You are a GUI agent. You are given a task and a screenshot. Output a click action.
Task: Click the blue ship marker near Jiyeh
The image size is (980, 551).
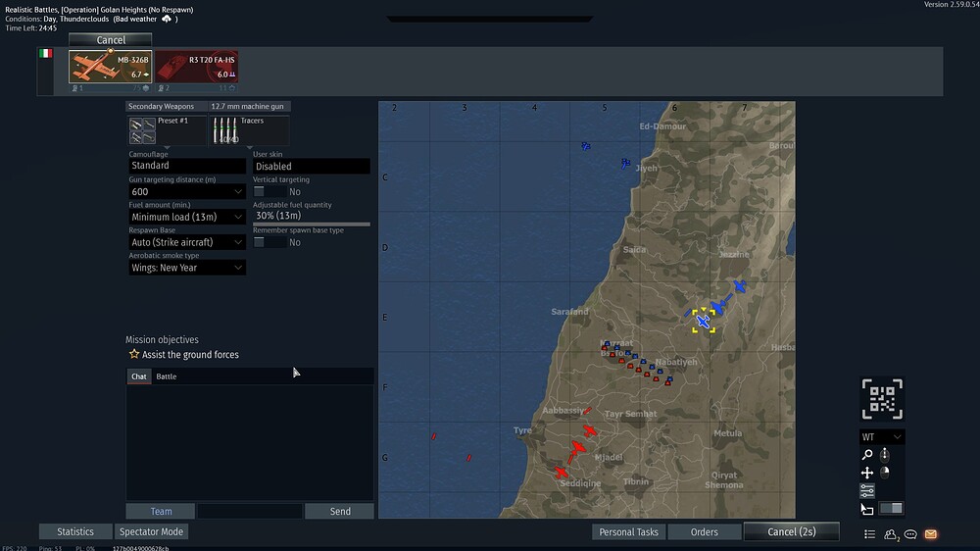[x=625, y=163]
